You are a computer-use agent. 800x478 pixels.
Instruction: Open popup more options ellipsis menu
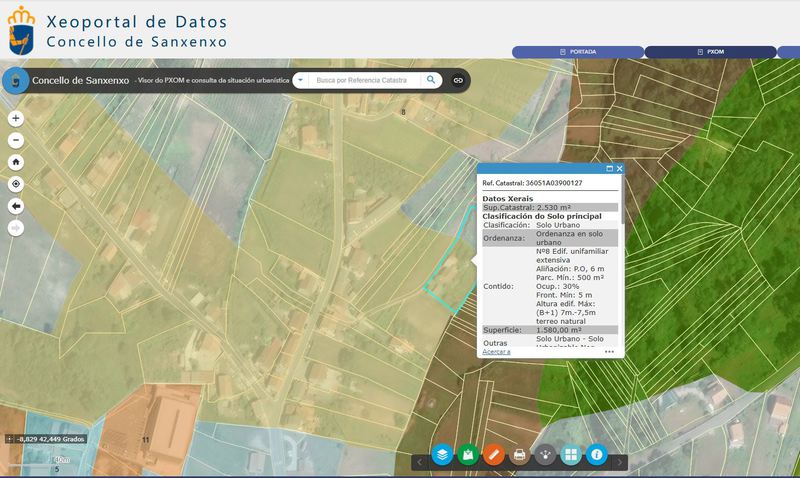pyautogui.click(x=609, y=352)
